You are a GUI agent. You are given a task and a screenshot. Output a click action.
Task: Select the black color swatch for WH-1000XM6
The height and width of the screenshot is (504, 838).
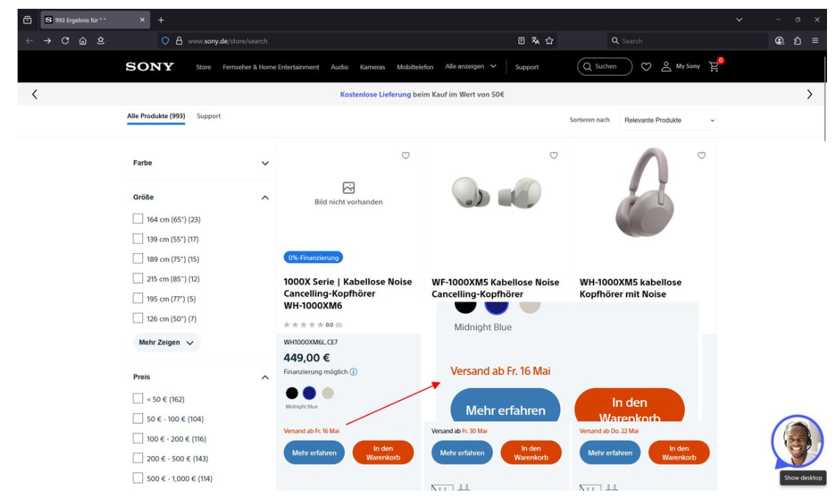pos(292,393)
